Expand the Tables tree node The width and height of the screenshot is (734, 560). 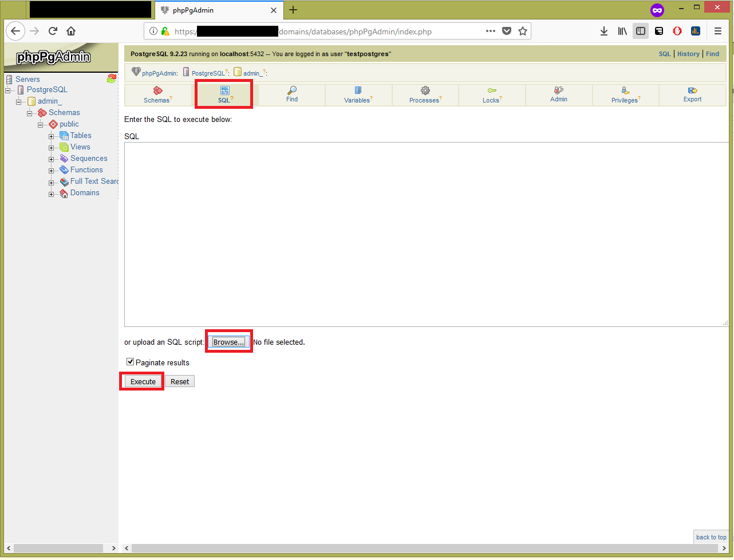(52, 136)
